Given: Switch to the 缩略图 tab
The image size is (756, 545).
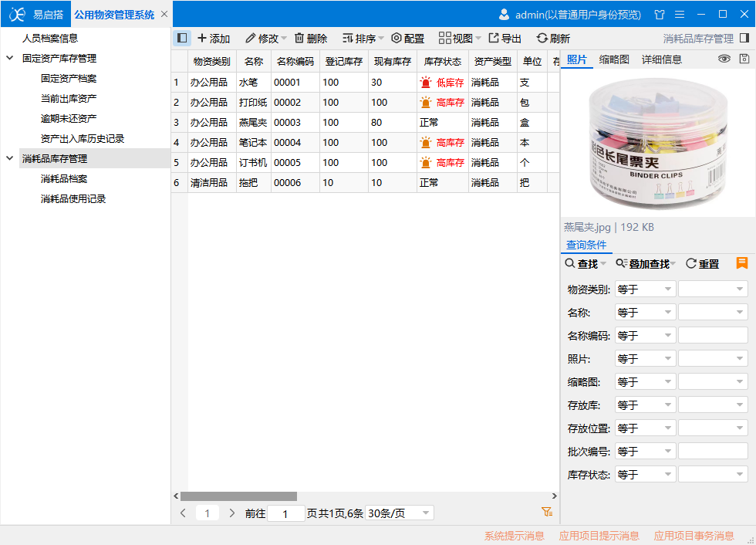Looking at the screenshot, I should point(614,59).
